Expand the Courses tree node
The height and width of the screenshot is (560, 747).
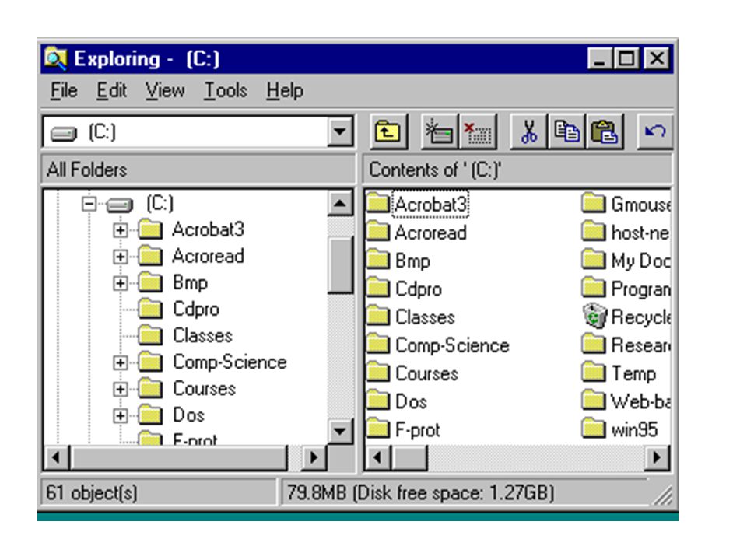point(120,390)
